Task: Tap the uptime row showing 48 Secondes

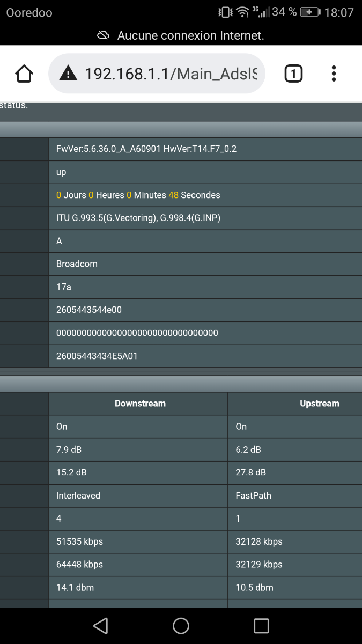Action: coord(205,195)
